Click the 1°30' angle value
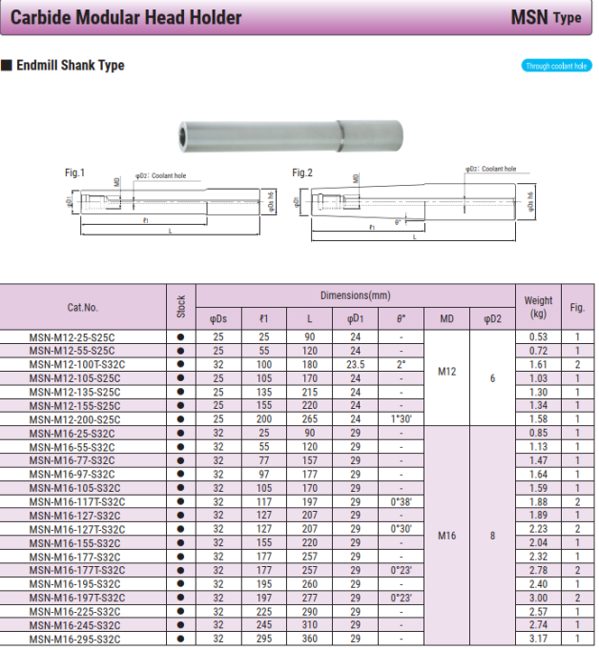This screenshot has width=599, height=650. [401, 419]
